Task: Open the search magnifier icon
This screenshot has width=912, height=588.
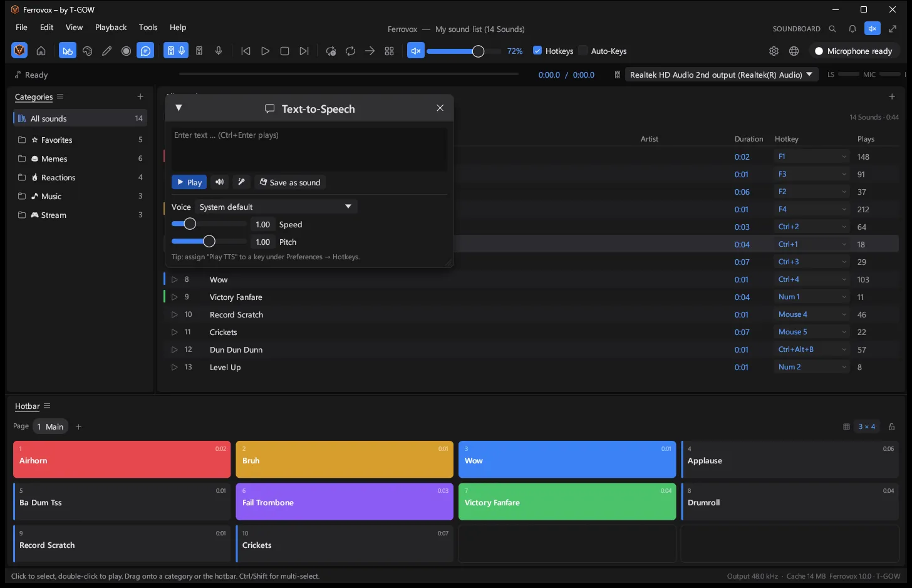Action: (x=832, y=29)
